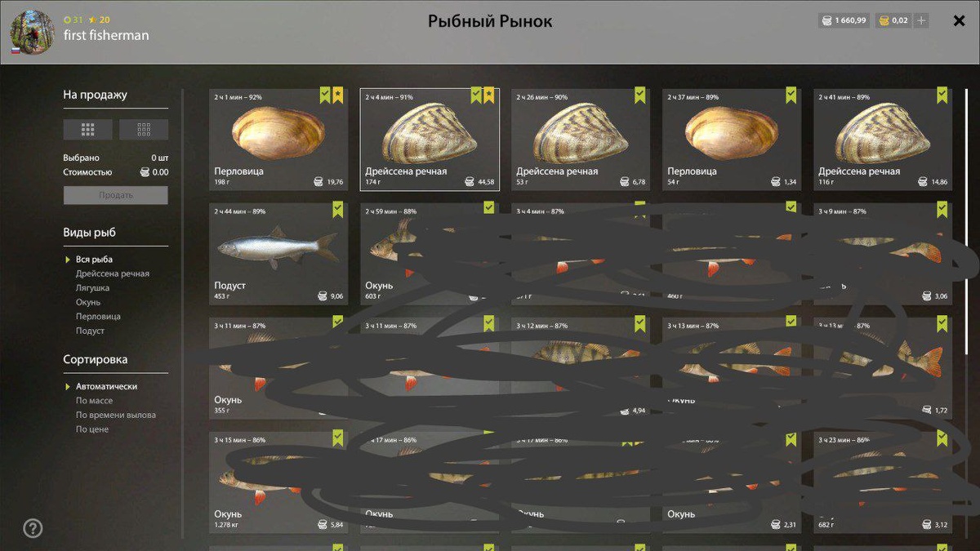Toggle green checkmark on Перловица 54 г card
The height and width of the screenshot is (551, 980).
coord(791,96)
